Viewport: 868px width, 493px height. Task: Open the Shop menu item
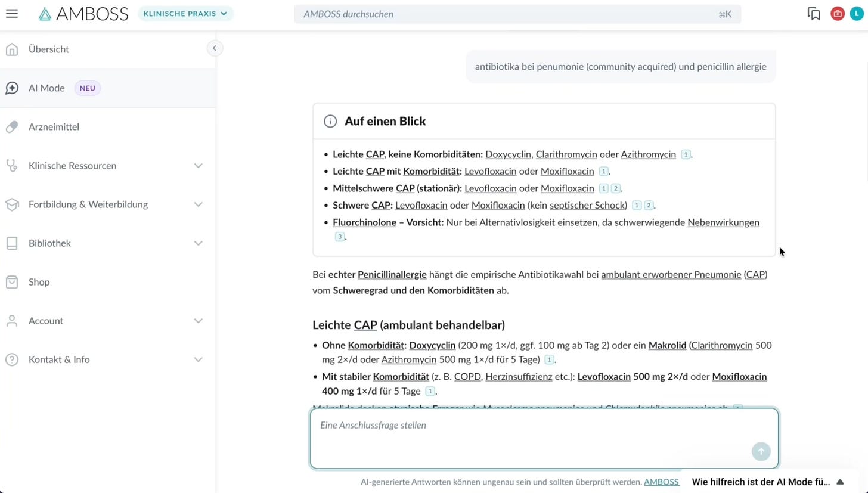point(39,282)
